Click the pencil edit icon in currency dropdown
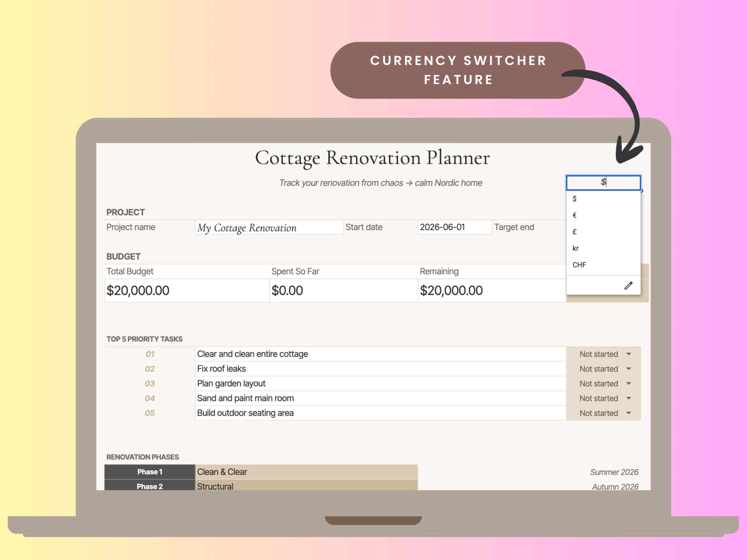Screen dimensions: 747x560 tap(628, 286)
